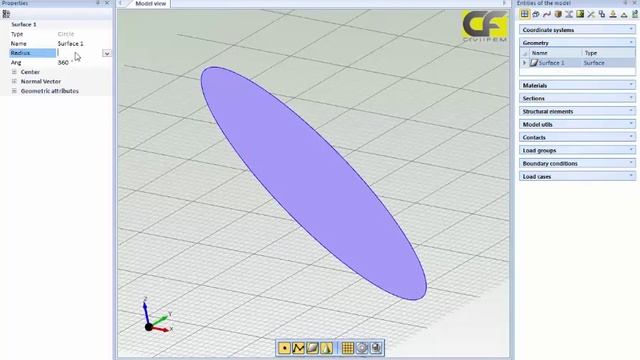Viewport: 640px width, 360px height.
Task: Click the rightmost green icon in Entities toolbar
Action: click(635, 15)
